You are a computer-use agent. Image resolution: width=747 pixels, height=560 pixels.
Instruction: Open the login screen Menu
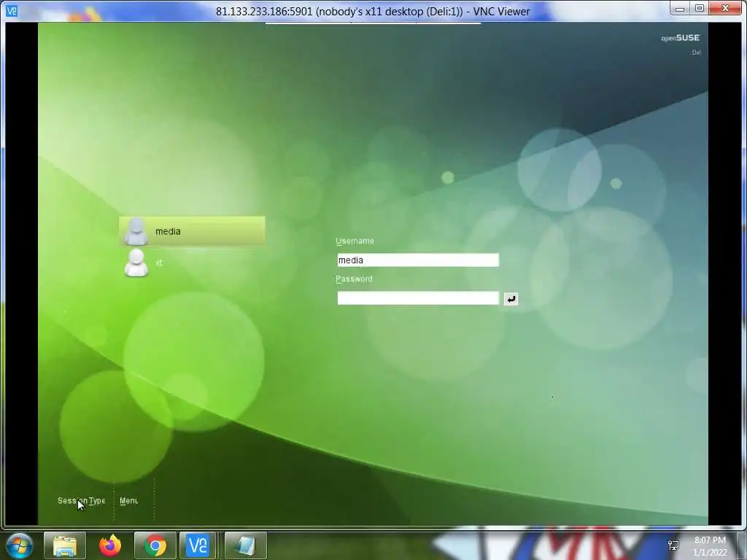[128, 500]
